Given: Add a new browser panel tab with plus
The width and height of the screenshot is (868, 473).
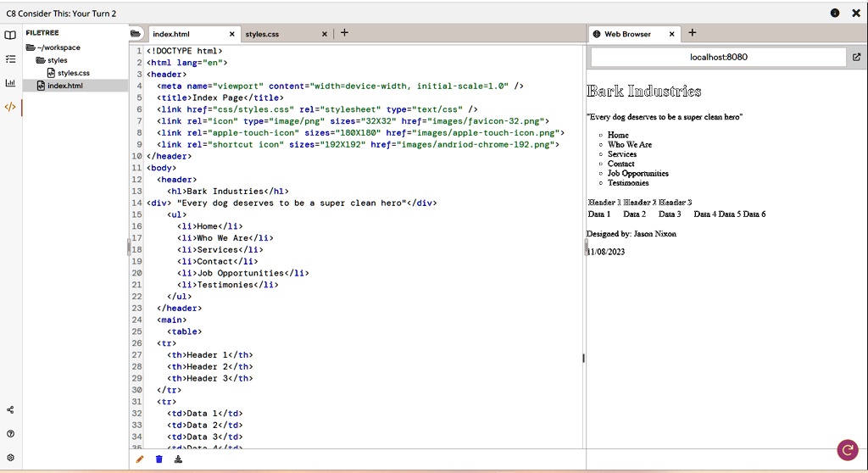Looking at the screenshot, I should point(692,33).
